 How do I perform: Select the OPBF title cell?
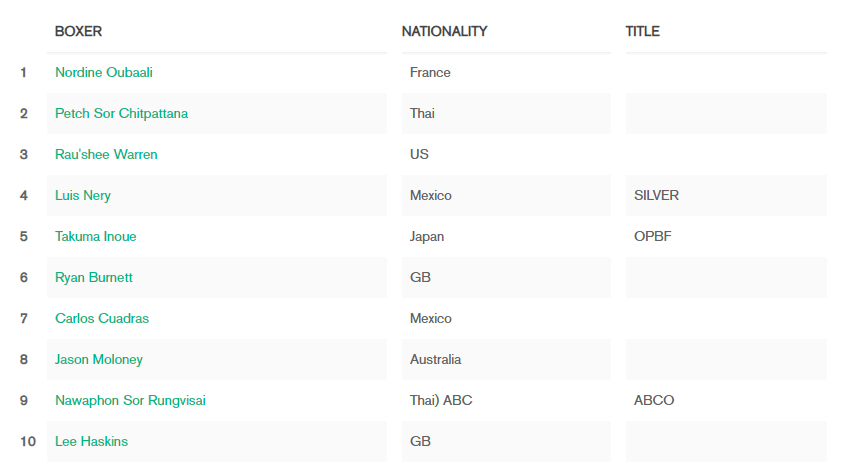coord(726,236)
